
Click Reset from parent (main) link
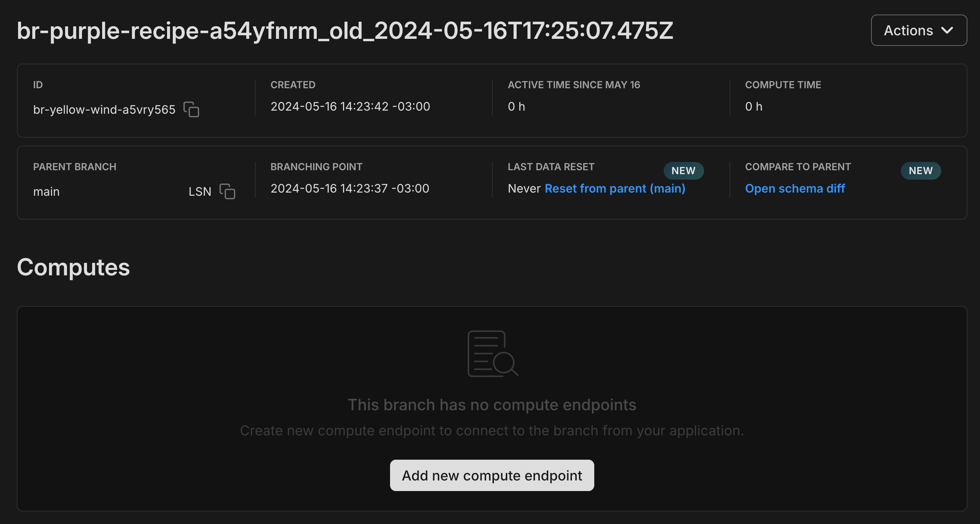(x=615, y=189)
